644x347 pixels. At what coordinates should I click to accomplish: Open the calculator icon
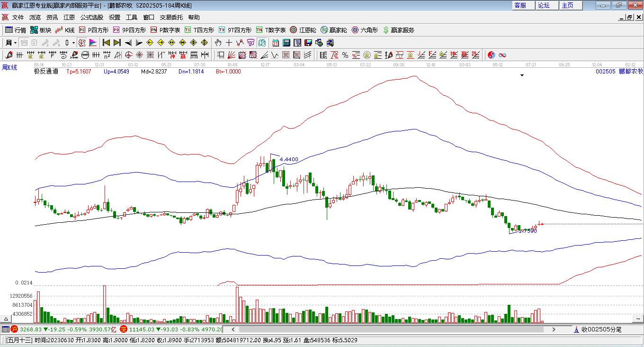286,43
